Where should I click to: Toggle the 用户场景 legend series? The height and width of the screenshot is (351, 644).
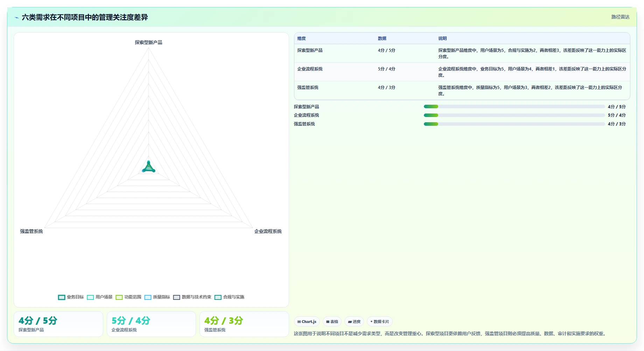(100, 297)
